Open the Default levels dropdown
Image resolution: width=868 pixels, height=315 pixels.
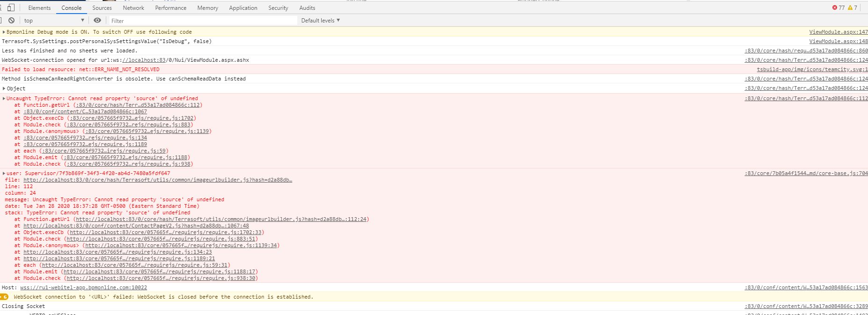(320, 21)
